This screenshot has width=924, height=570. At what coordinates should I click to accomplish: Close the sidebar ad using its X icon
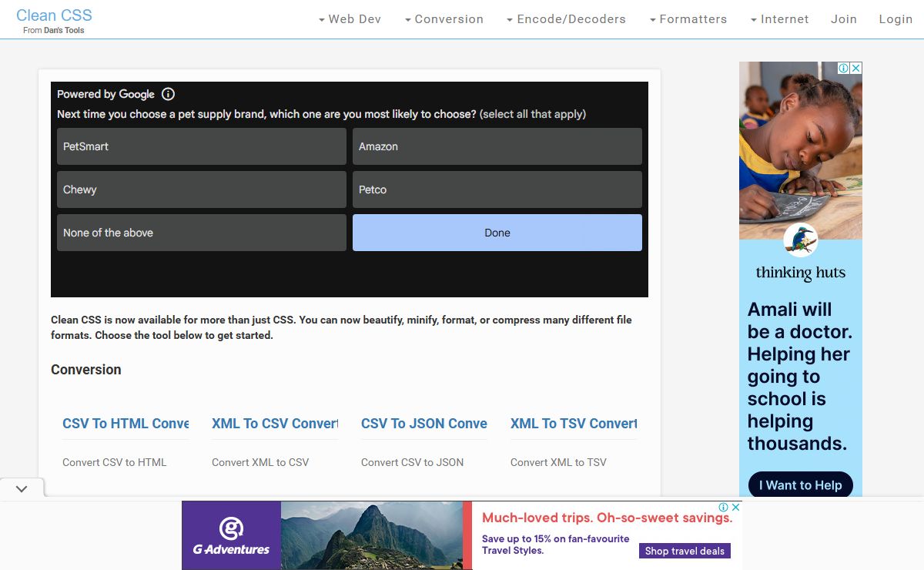point(855,68)
